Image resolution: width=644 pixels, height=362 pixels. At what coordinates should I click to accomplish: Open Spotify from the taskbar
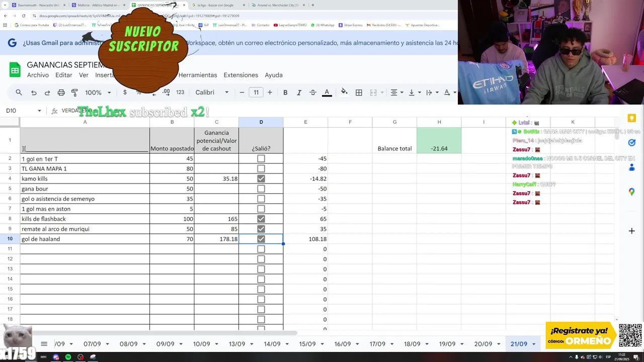(x=68, y=357)
